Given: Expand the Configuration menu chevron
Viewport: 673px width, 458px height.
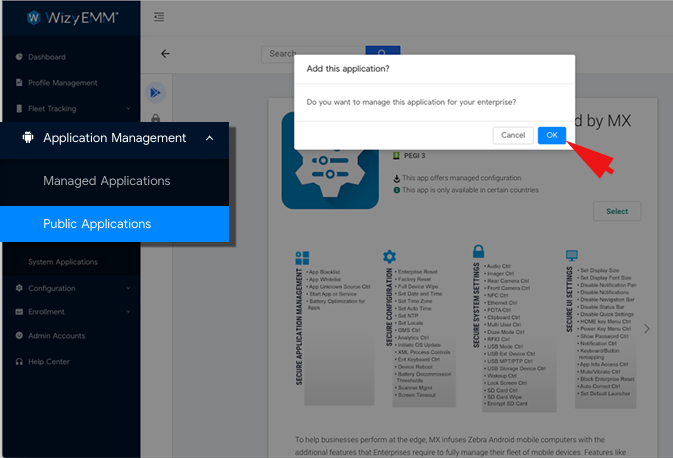Looking at the screenshot, I should 128,288.
